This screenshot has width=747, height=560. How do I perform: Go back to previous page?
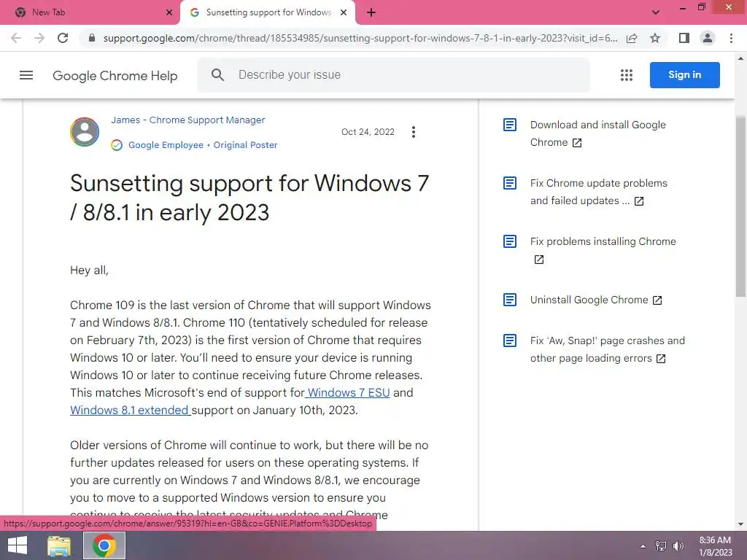tap(16, 38)
